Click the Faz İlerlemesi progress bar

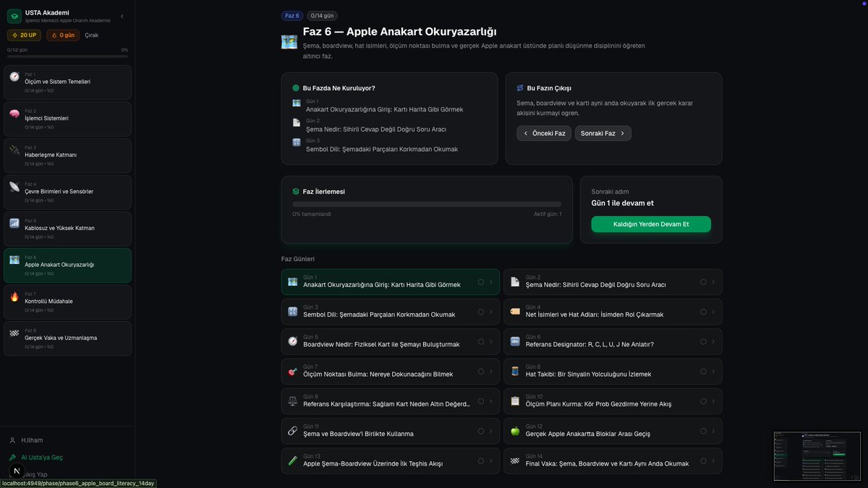coord(427,205)
